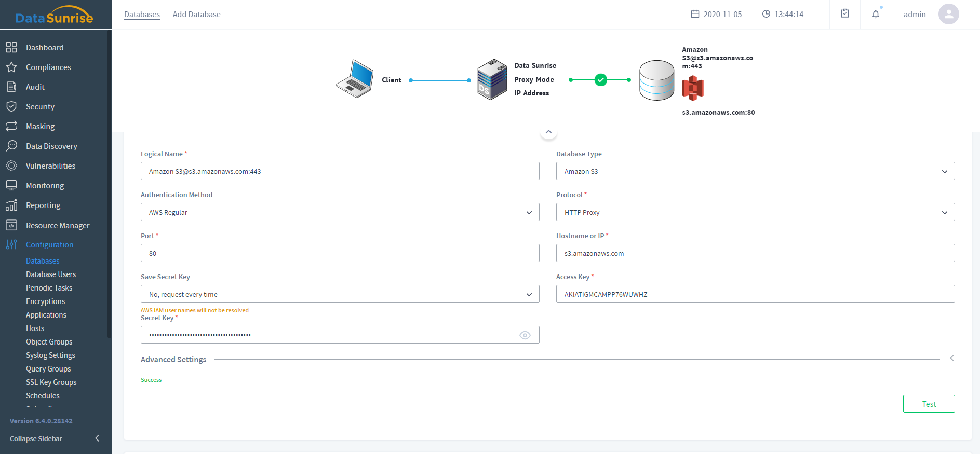
Task: Click into the Port input field
Action: click(x=340, y=253)
